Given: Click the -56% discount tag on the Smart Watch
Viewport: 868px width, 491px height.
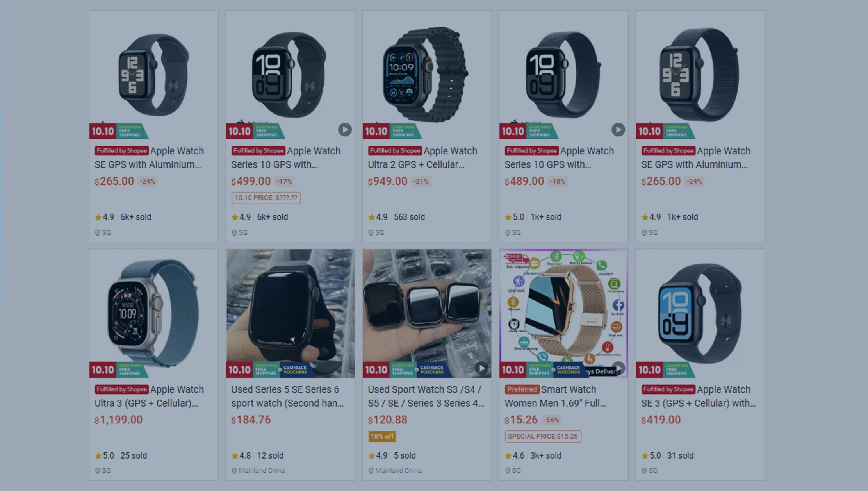Looking at the screenshot, I should point(552,420).
